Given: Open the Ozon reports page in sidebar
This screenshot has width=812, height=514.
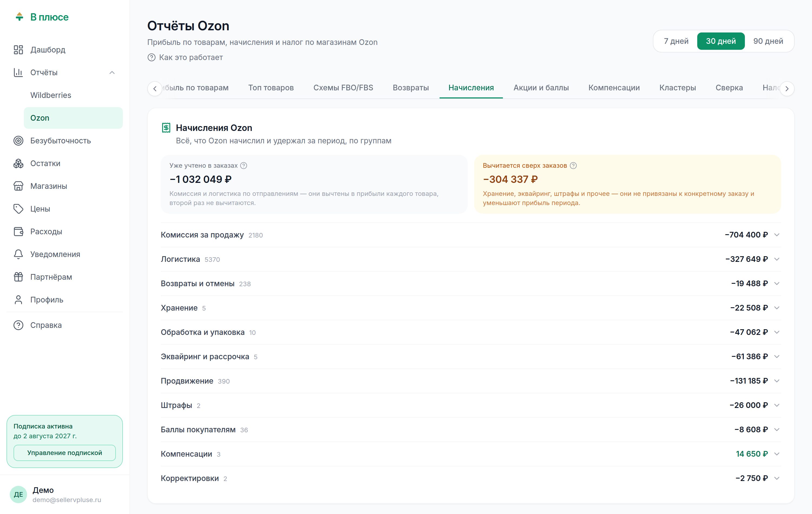Looking at the screenshot, I should (73, 118).
